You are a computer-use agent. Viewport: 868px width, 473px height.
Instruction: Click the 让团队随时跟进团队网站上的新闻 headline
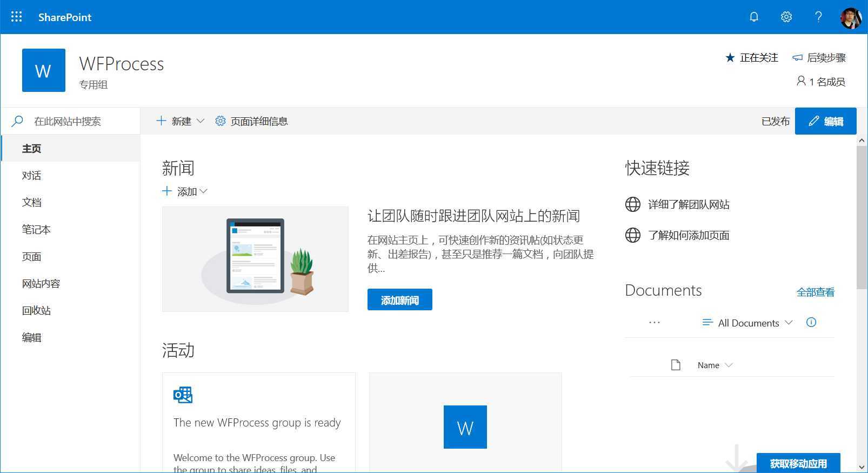(x=473, y=216)
